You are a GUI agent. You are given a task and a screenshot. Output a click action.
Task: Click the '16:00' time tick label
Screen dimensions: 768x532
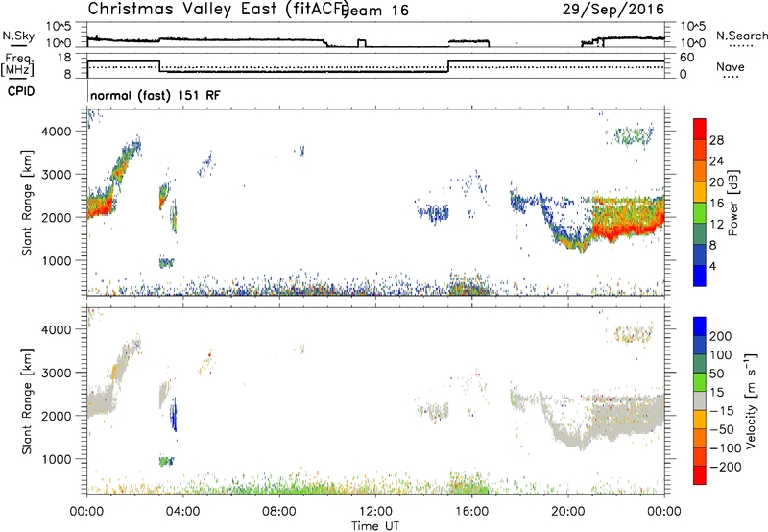point(471,512)
